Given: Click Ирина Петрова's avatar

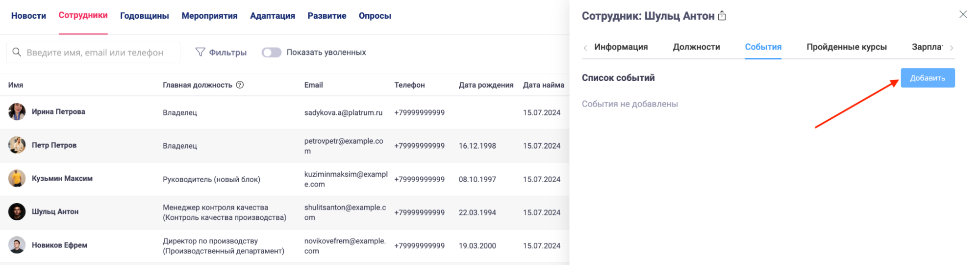Looking at the screenshot, I should coord(17,112).
